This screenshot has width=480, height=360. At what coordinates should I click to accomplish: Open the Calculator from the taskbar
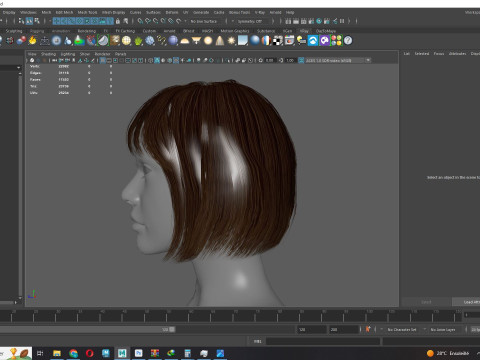(x=188, y=353)
